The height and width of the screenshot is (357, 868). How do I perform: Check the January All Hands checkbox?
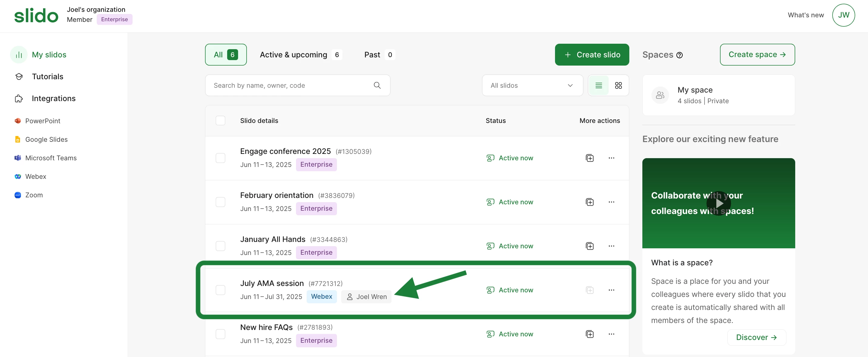[220, 246]
